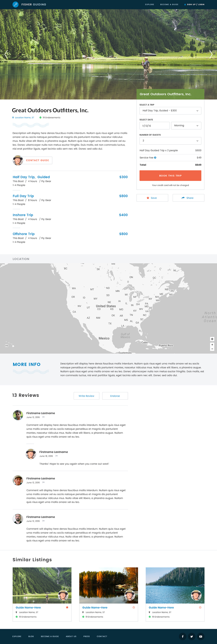Go to the next hero photo arrow
217x644 pixels.
211,54
